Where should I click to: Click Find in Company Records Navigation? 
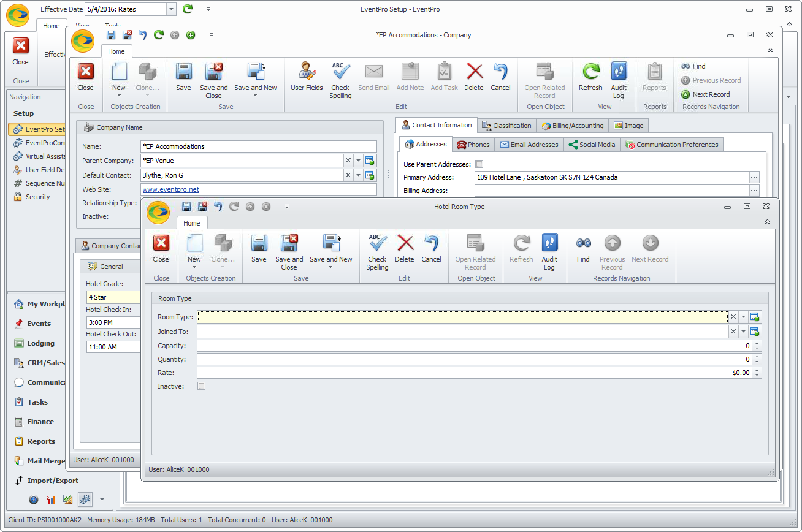[693, 66]
